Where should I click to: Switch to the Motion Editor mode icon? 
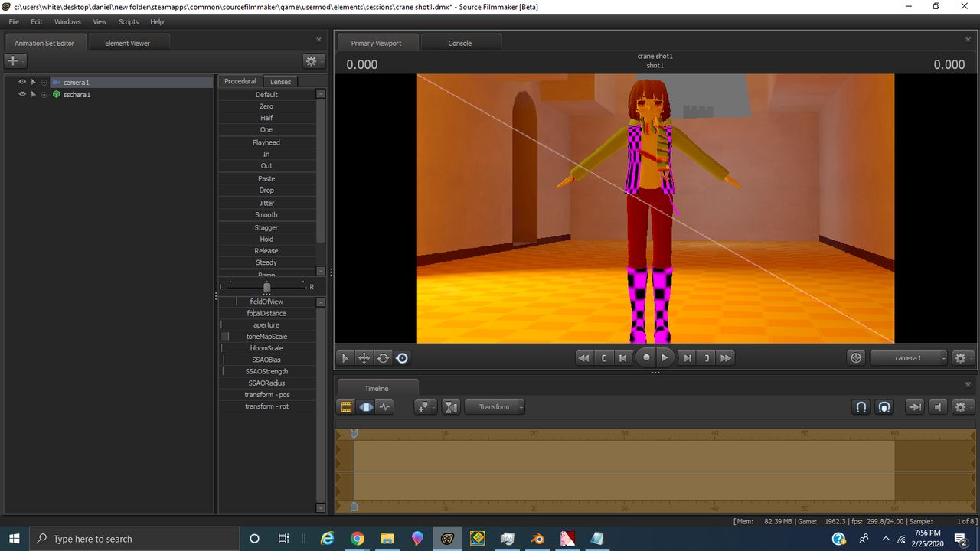365,407
